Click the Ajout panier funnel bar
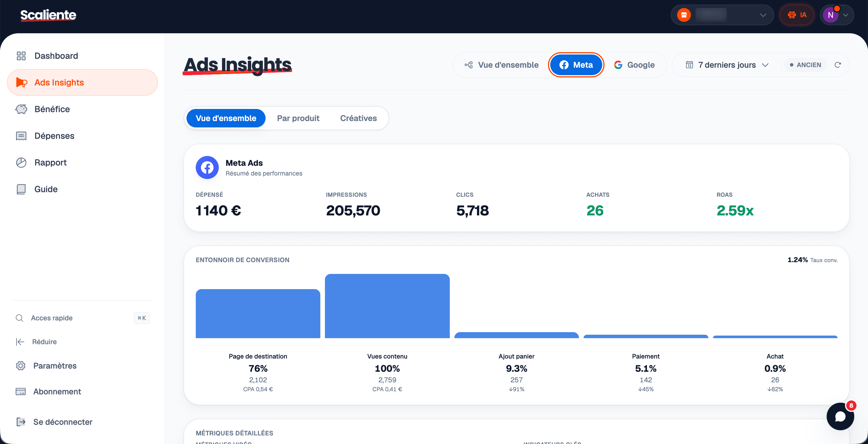This screenshot has height=444, width=868. pos(517,335)
